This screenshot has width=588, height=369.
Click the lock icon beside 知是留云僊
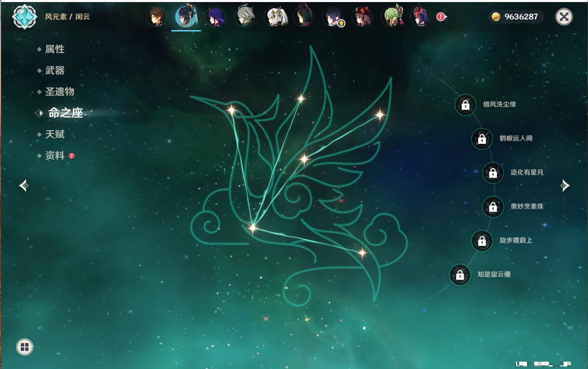460,275
